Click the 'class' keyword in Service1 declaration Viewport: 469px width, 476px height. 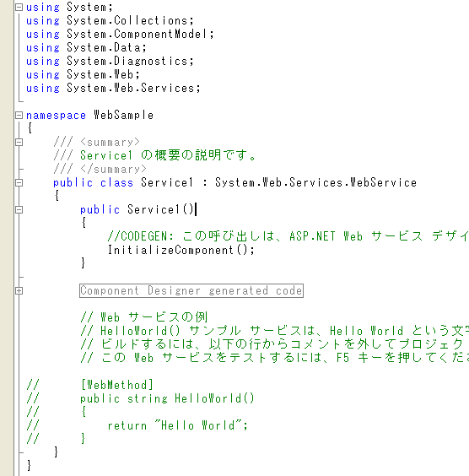point(116,183)
